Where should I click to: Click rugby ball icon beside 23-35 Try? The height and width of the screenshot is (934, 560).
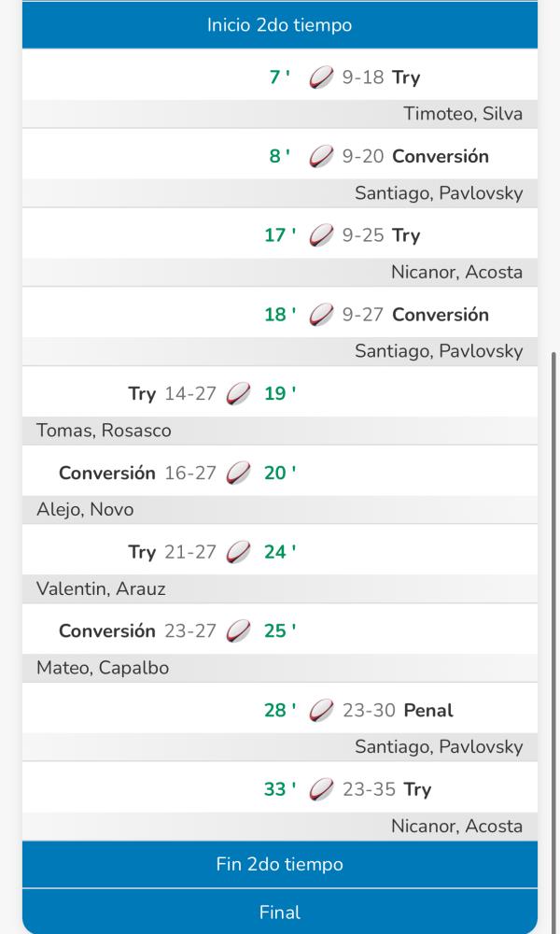point(321,790)
